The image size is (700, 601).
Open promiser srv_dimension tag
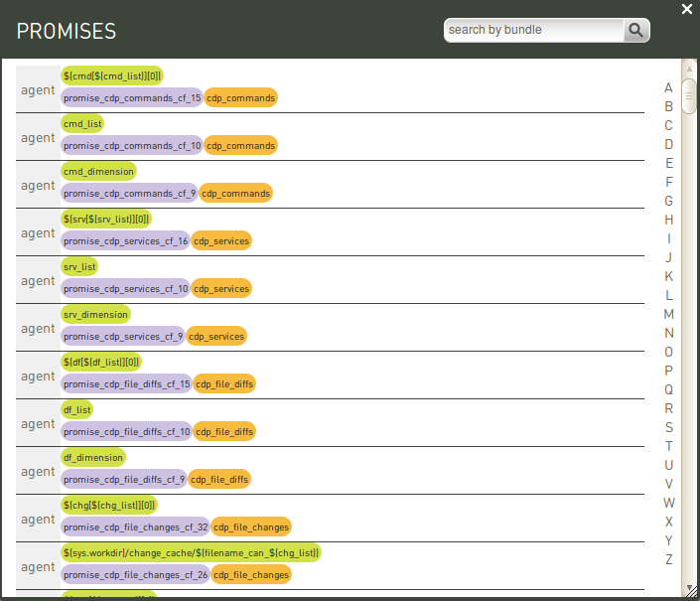[x=95, y=314]
